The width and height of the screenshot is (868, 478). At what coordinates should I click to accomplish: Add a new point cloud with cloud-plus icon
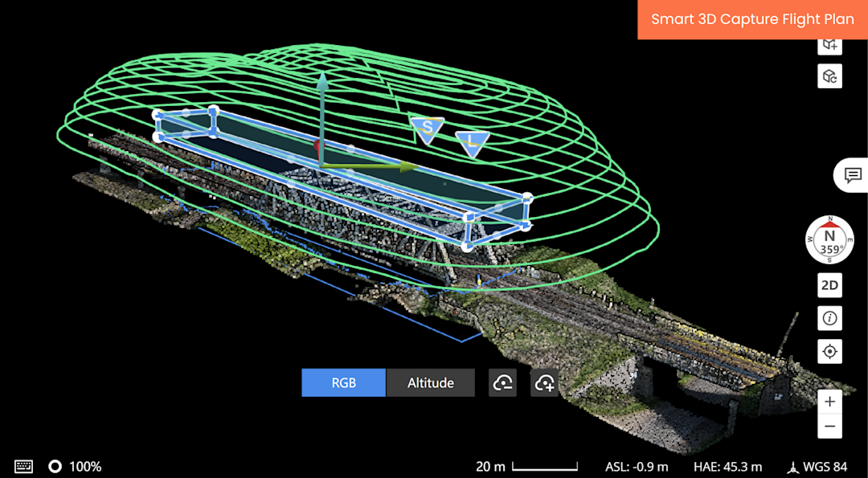[x=545, y=382]
